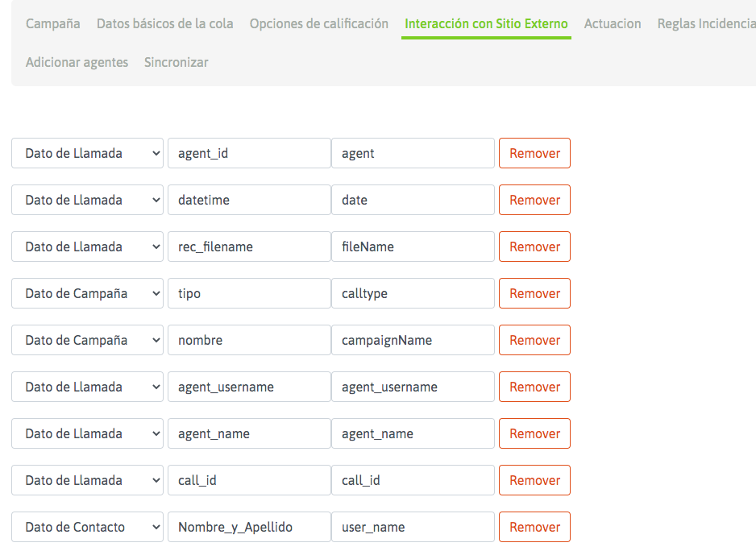The height and width of the screenshot is (551, 756).
Task: Remove the campaignName parameter row
Action: coord(534,340)
